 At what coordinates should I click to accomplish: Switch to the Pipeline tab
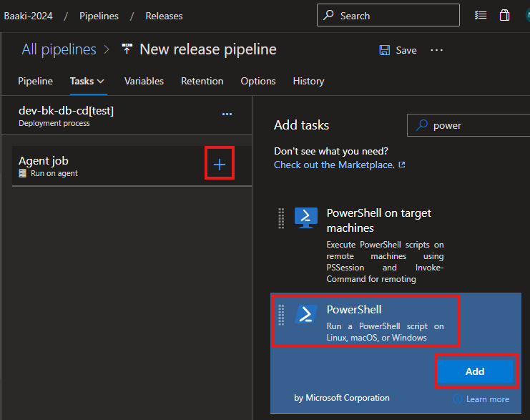coord(35,81)
